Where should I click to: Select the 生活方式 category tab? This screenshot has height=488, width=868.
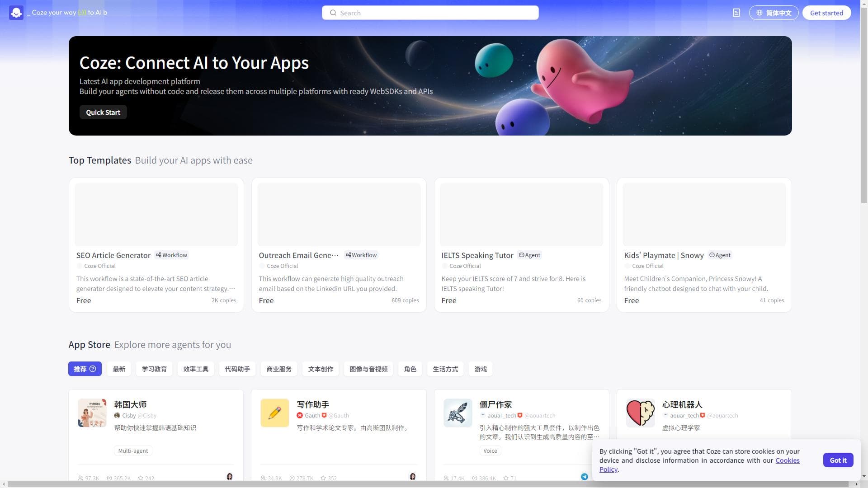point(445,369)
